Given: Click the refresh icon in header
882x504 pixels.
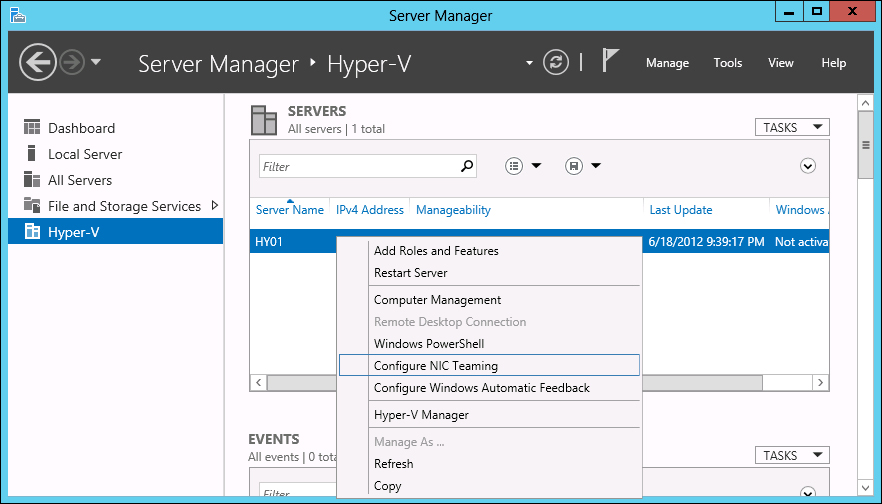Looking at the screenshot, I should tap(556, 62).
